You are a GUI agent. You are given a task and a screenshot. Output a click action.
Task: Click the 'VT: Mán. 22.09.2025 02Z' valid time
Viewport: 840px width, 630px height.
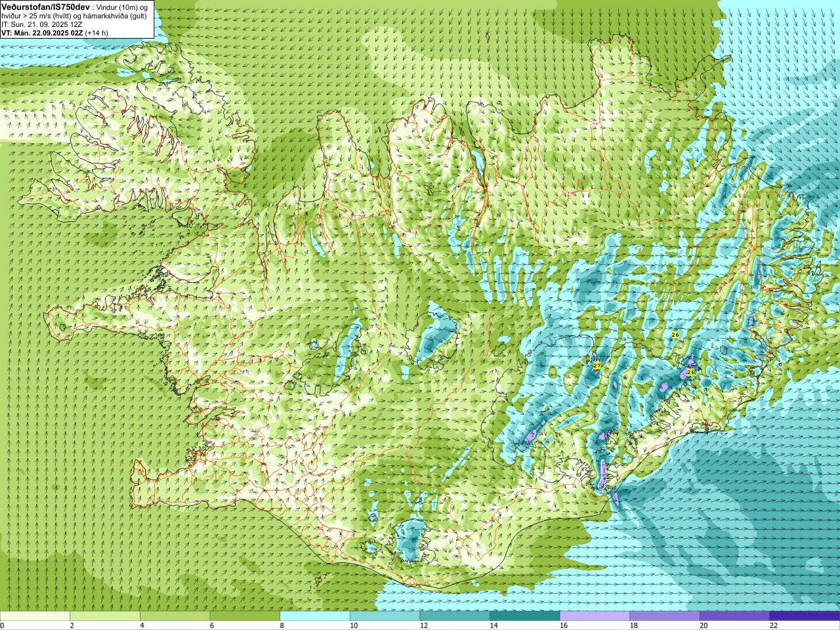click(x=42, y=32)
